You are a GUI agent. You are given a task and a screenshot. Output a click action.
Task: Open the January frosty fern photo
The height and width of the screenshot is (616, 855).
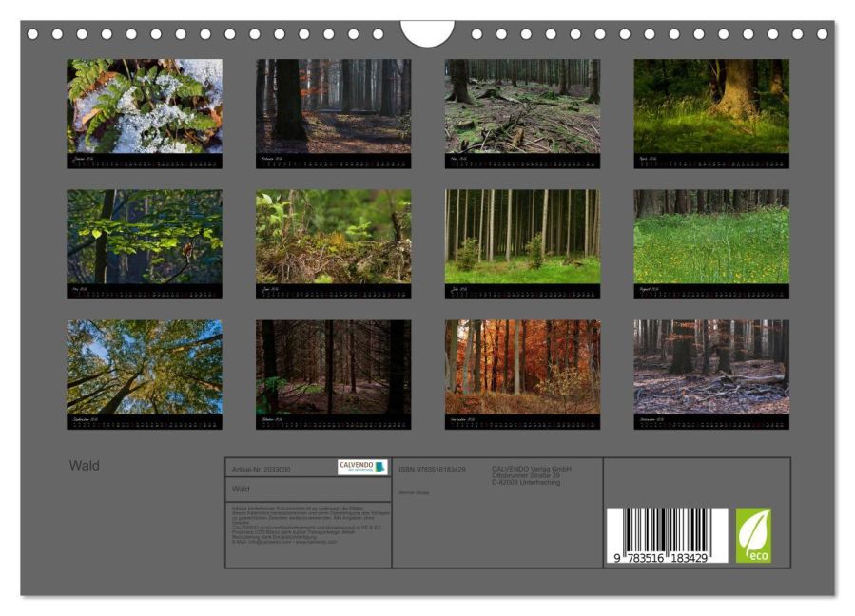pyautogui.click(x=145, y=106)
